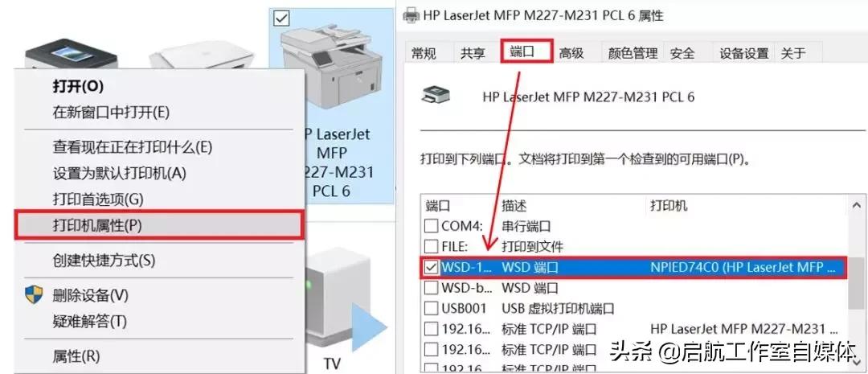Open the 高级 tab
868x374 pixels.
pyautogui.click(x=571, y=53)
